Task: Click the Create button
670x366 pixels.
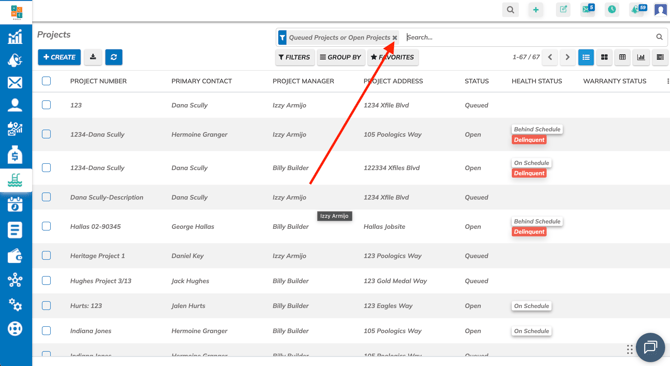Action: (59, 57)
